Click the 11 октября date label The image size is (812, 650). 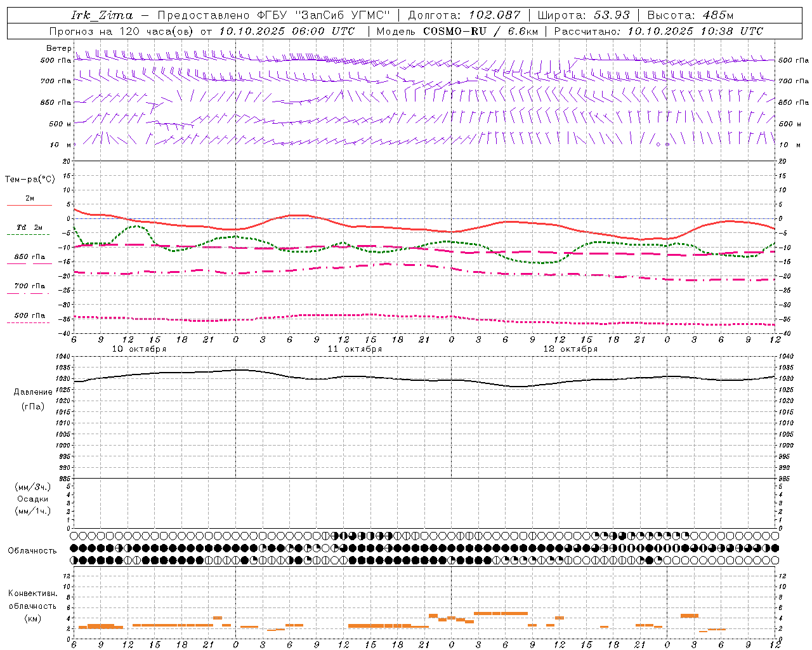click(355, 348)
